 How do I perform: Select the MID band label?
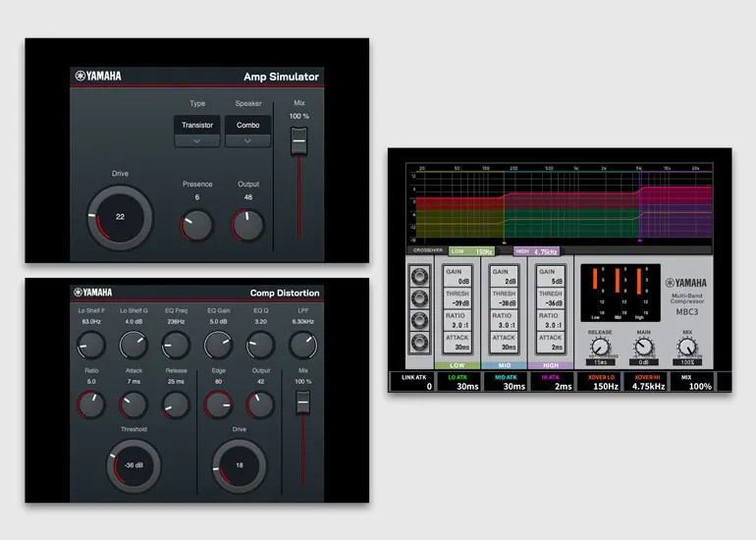click(x=505, y=365)
